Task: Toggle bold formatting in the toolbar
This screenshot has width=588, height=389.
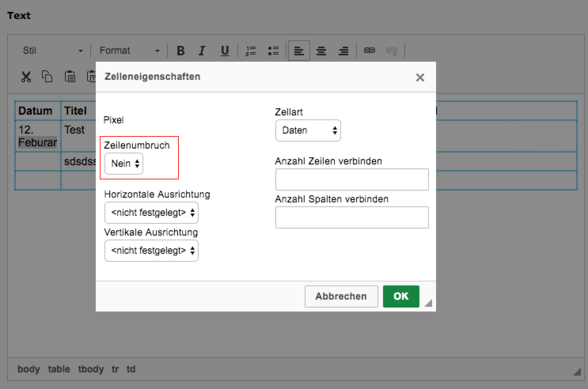Action: [180, 51]
